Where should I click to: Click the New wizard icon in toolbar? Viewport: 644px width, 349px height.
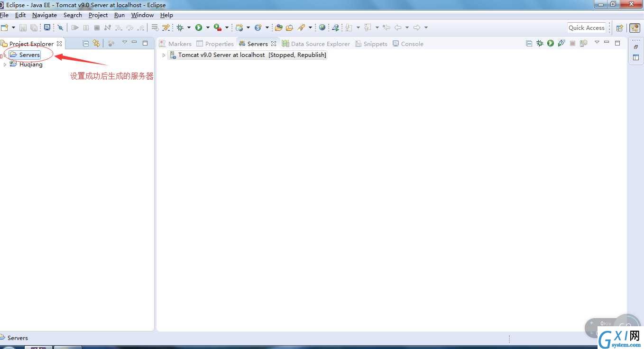pos(5,28)
